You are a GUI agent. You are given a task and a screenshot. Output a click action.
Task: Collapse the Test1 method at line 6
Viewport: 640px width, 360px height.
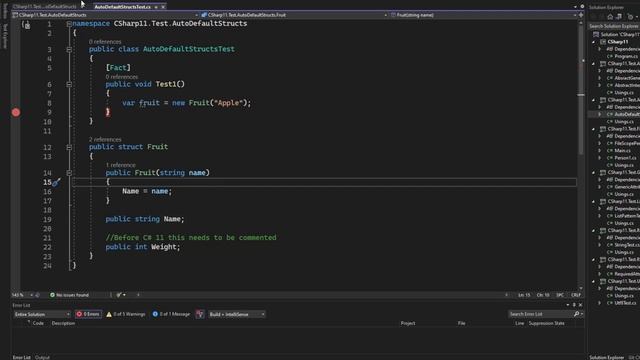(69, 84)
